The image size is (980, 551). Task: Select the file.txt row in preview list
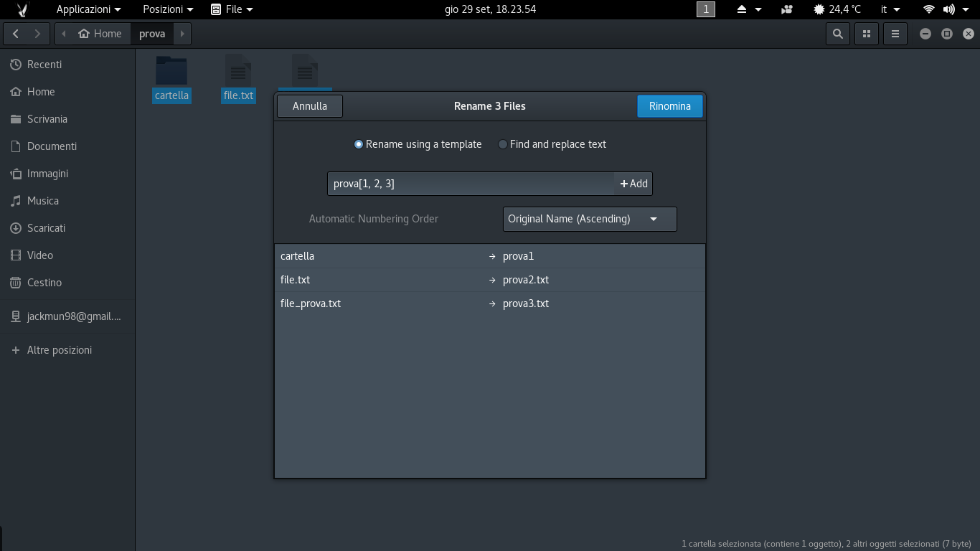click(490, 280)
